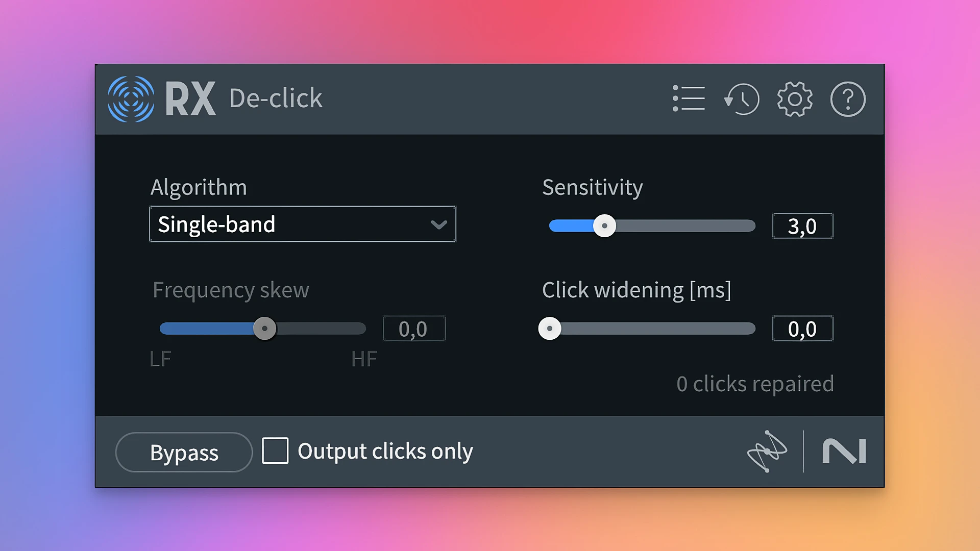Screen dimensions: 980x551
Task: Click the Algorithm dropdown chevron arrow
Action: (439, 224)
